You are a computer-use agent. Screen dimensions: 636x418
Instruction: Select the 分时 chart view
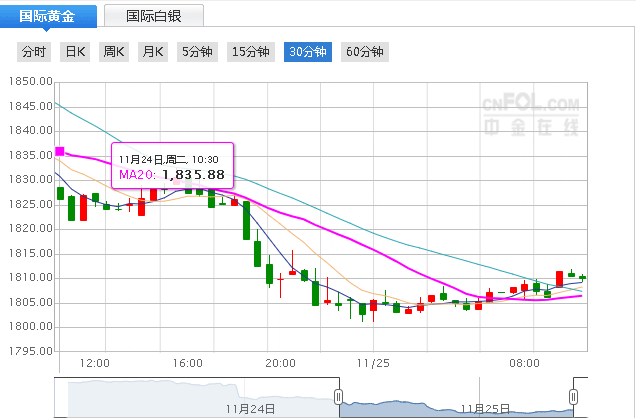click(x=33, y=52)
